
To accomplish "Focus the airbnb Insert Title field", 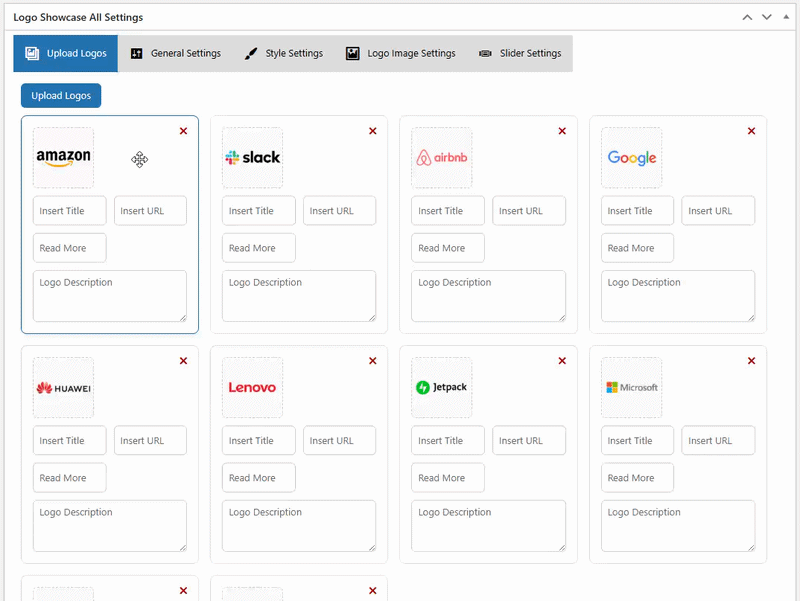I will click(x=448, y=211).
